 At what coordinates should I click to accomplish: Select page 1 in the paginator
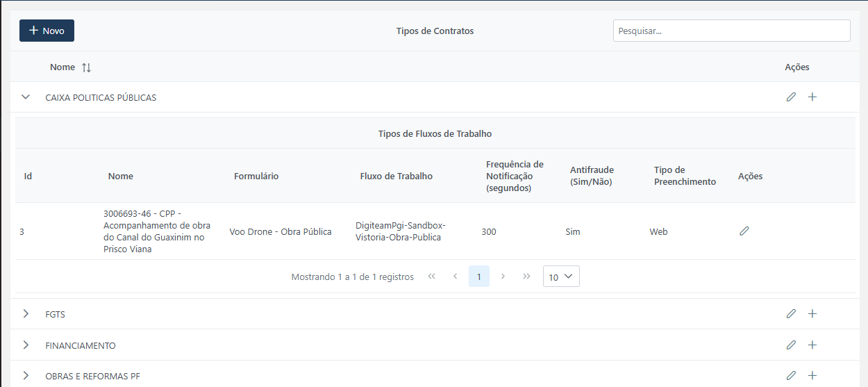[x=479, y=277]
